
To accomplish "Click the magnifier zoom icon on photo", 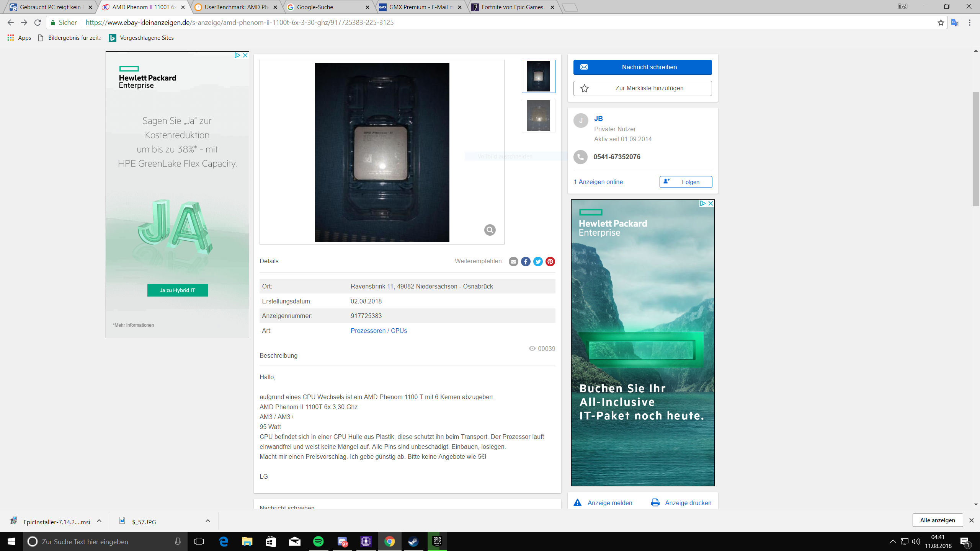I will tap(490, 230).
